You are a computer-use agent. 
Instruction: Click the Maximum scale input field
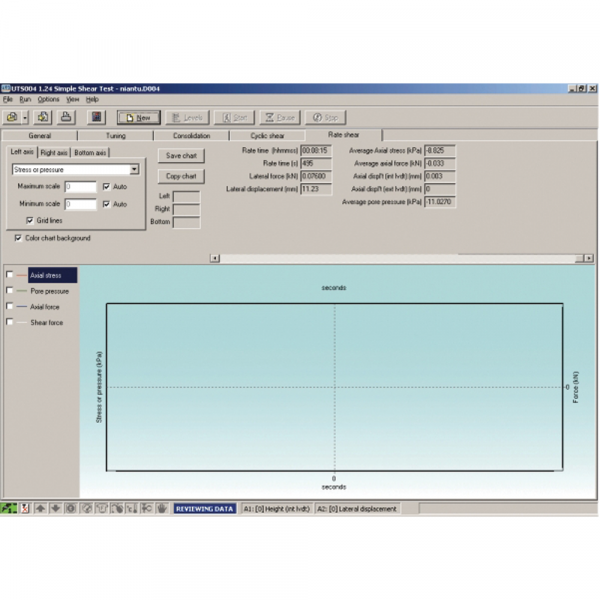pos(80,187)
